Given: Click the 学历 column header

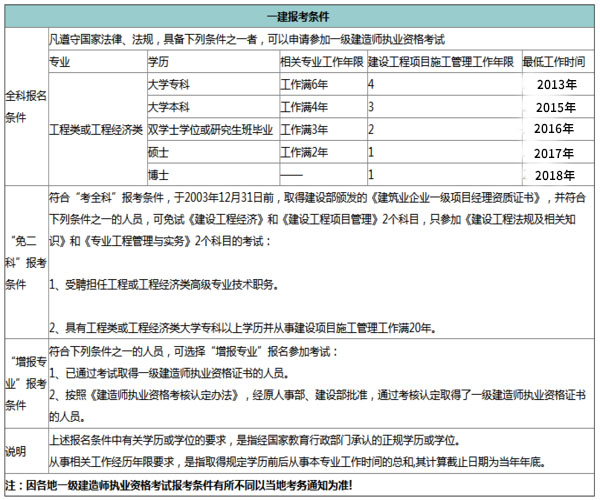Looking at the screenshot, I should click(x=158, y=62).
